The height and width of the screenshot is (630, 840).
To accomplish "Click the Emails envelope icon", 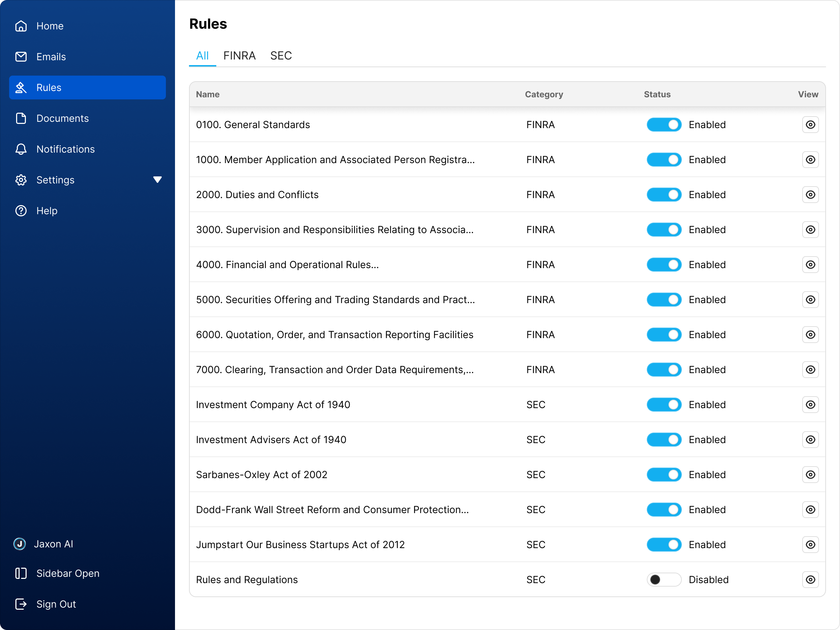I will tap(21, 57).
